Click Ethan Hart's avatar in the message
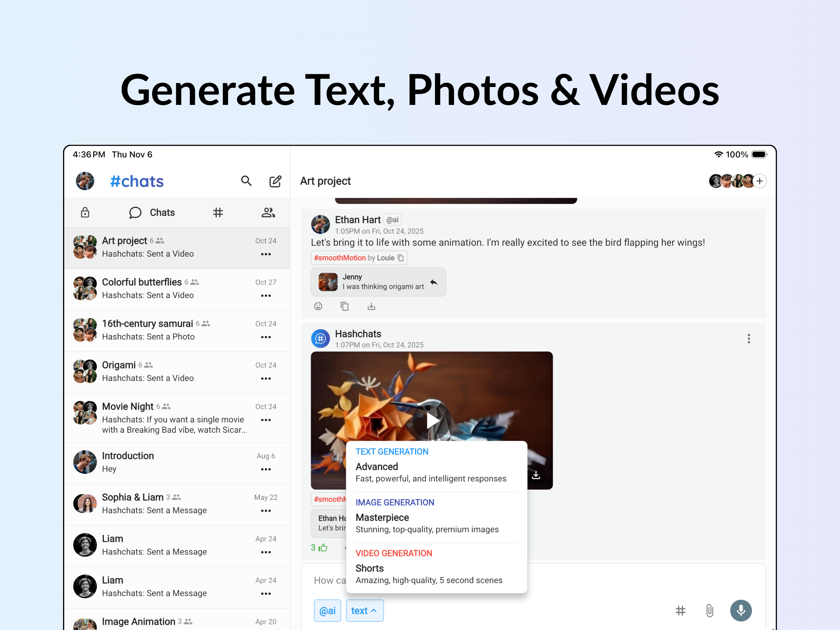The width and height of the screenshot is (840, 630). [x=320, y=225]
